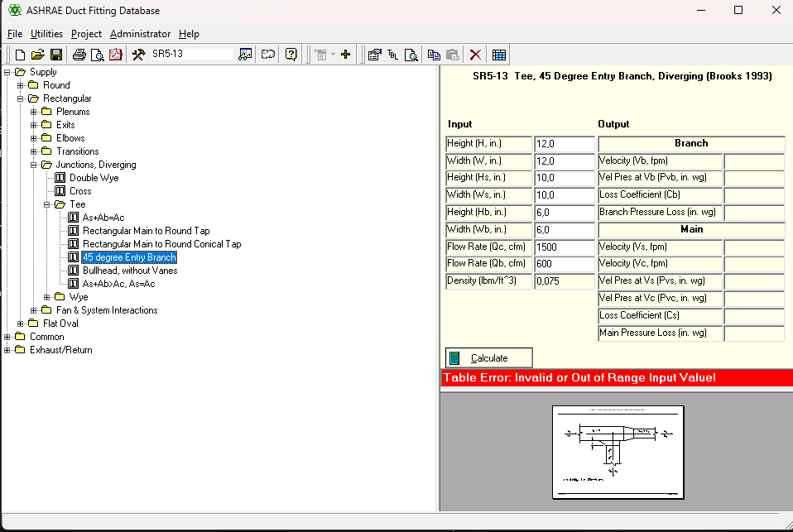This screenshot has height=532, width=793.
Task: Select As+Ab>Ac, As=Ac fitting
Action: tap(119, 284)
